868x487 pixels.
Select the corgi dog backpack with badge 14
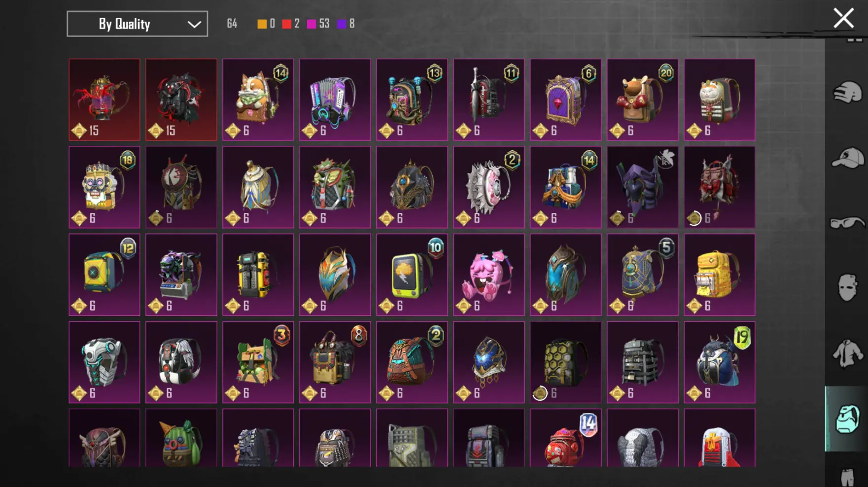(258, 100)
